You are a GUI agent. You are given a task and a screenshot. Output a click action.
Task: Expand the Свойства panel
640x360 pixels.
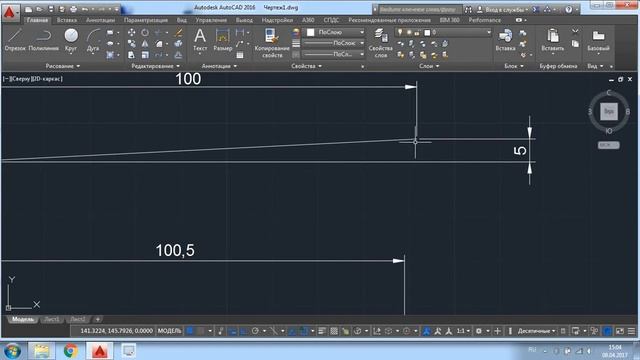(x=307, y=66)
